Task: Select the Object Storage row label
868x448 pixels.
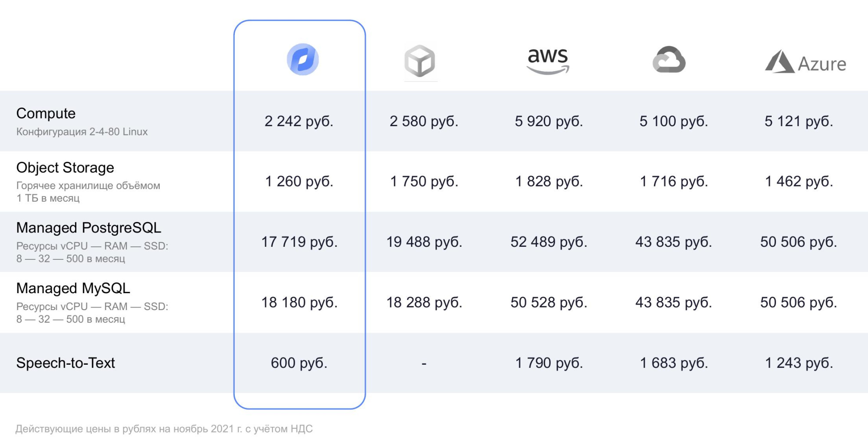Action: click(65, 167)
